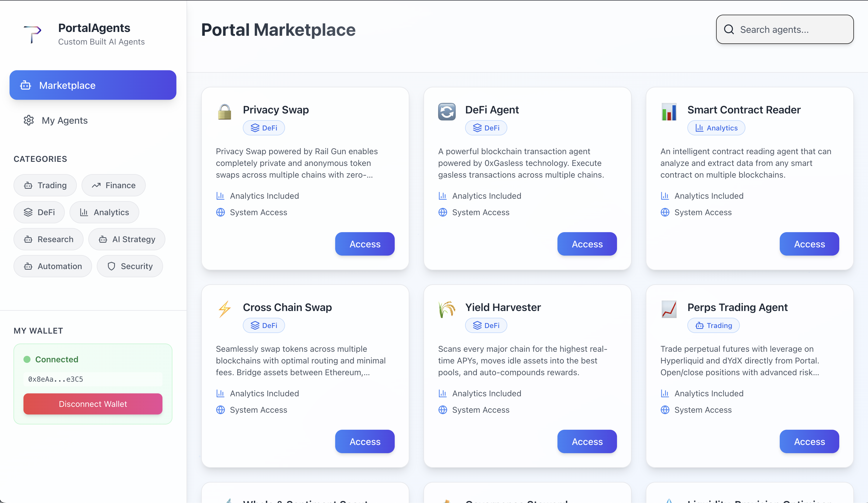
Task: Click the Perps Trading Agent chart icon
Action: pos(669,309)
